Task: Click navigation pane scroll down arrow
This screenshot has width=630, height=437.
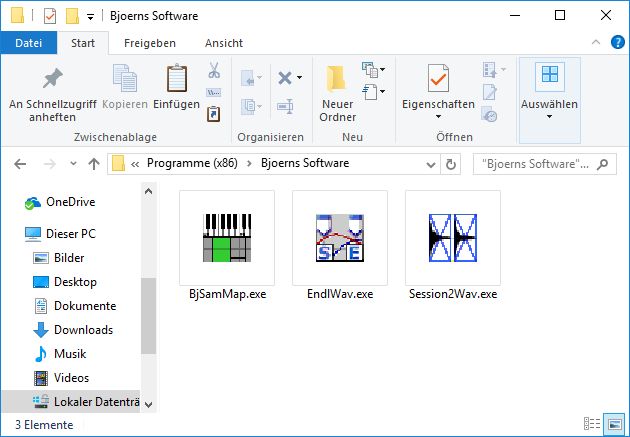Action: 148,404
